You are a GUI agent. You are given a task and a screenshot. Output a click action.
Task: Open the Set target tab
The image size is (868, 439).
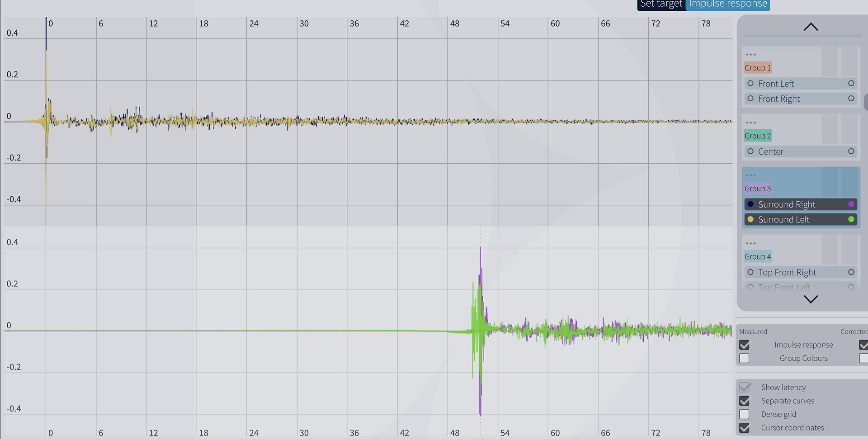pos(661,5)
